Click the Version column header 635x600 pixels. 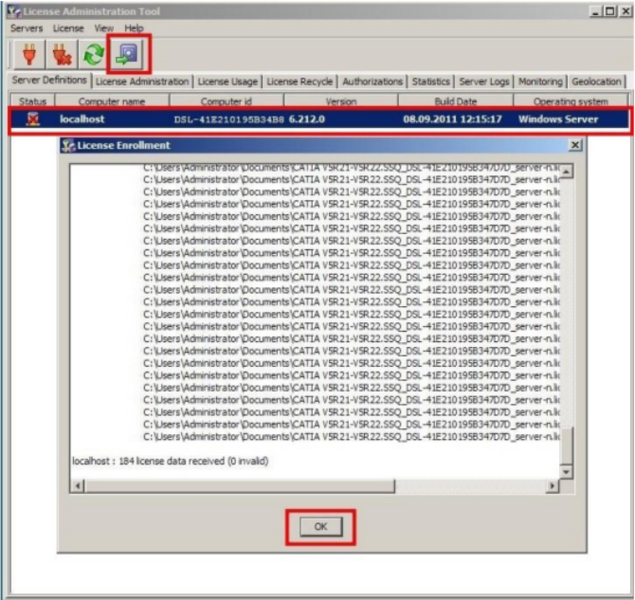click(341, 101)
